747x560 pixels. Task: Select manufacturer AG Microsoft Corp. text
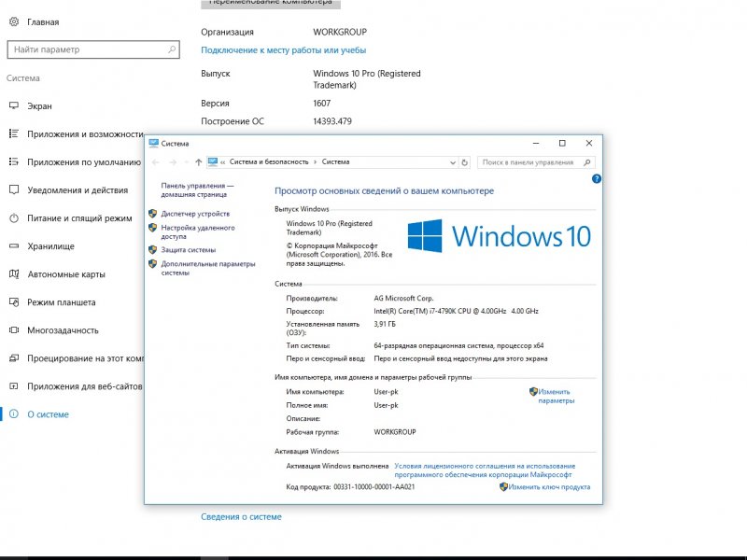[x=403, y=298]
